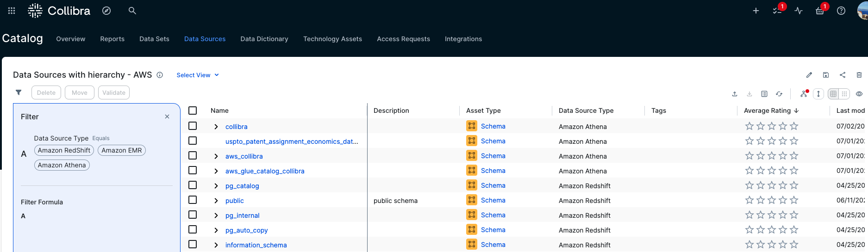
Task: Click the Delete button
Action: coord(46,92)
